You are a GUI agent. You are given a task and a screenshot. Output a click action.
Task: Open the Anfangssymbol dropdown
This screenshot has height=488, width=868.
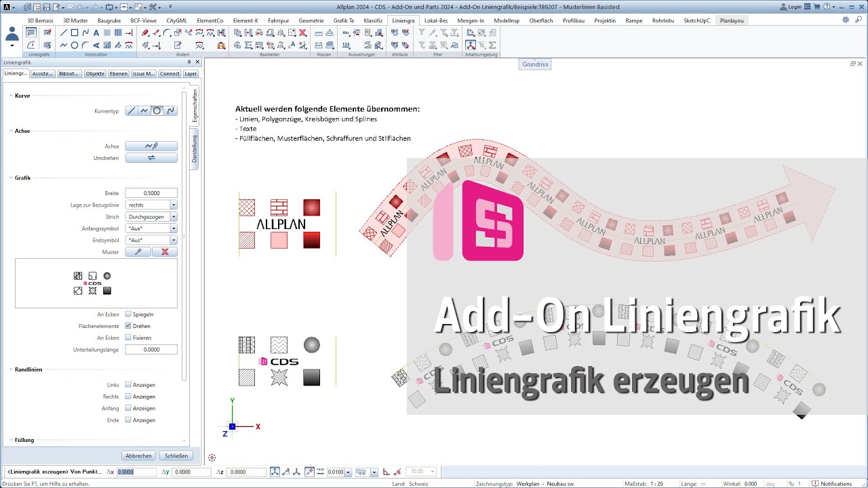tap(174, 228)
